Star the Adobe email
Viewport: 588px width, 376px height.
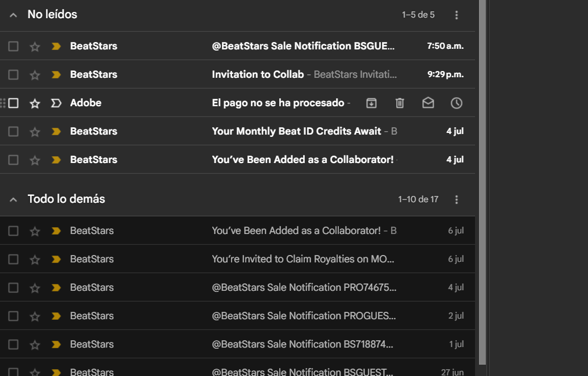(x=35, y=103)
